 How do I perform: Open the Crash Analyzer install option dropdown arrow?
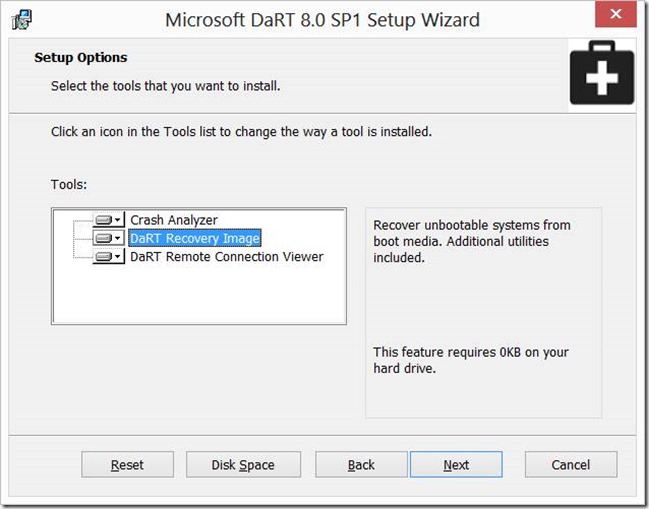118,220
